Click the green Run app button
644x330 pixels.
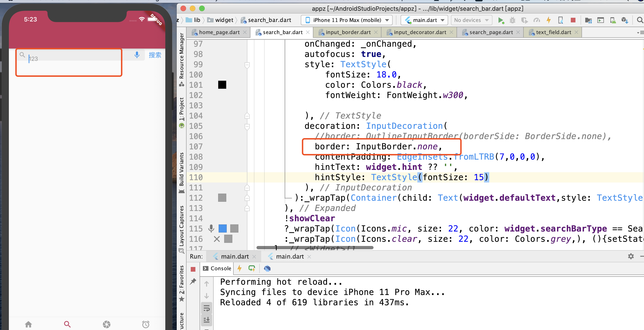click(x=501, y=20)
